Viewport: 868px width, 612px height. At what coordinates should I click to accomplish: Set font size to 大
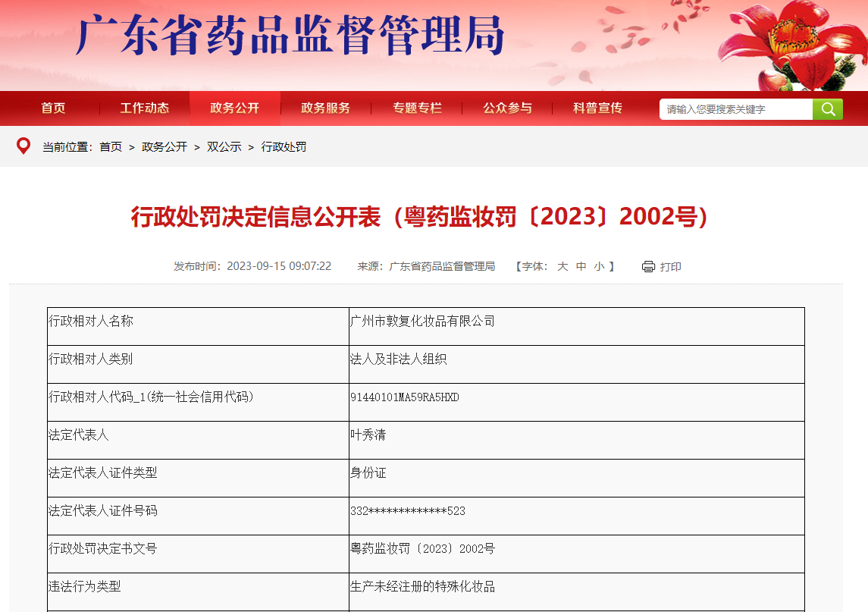point(562,266)
